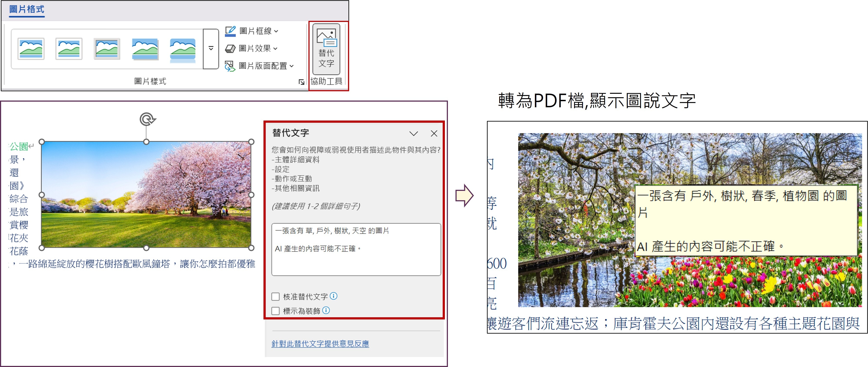Screen dimensions: 868x367
Task: Select the first picture style thumbnail
Action: click(31, 48)
